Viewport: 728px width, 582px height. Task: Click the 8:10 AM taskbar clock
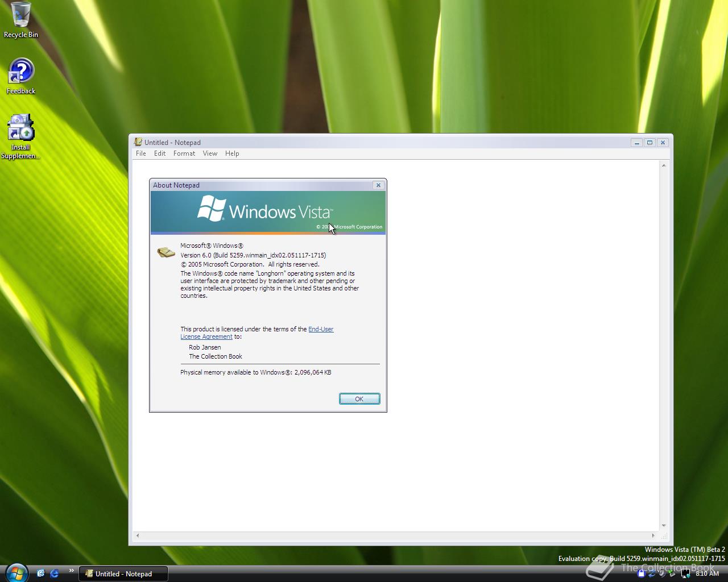click(708, 573)
